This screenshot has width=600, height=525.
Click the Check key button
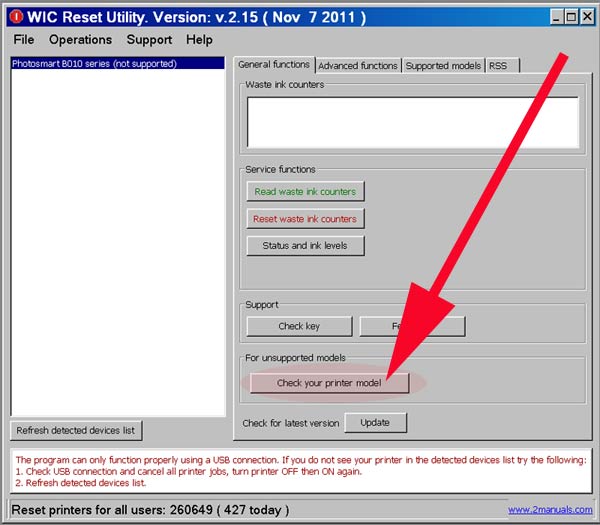299,326
